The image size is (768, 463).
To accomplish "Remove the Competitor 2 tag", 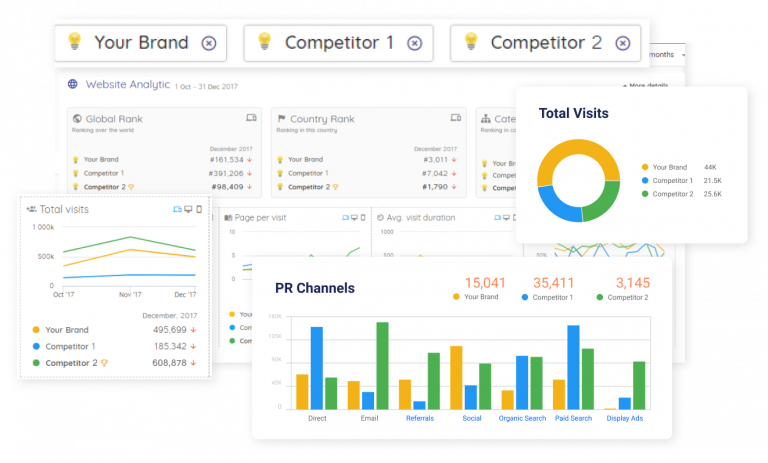I will tap(621, 43).
